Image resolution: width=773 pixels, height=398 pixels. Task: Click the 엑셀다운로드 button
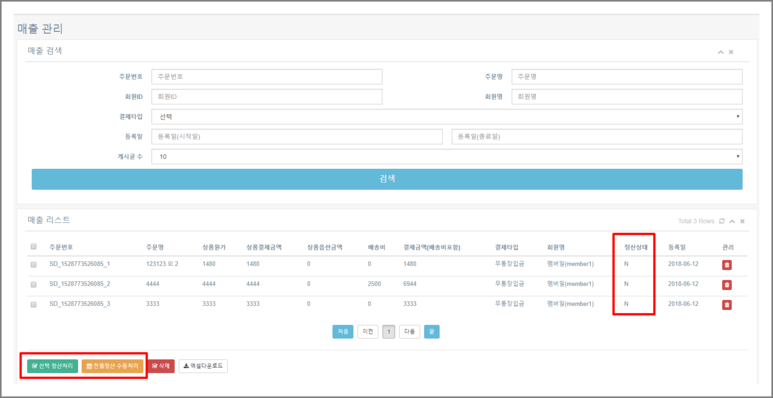click(203, 366)
